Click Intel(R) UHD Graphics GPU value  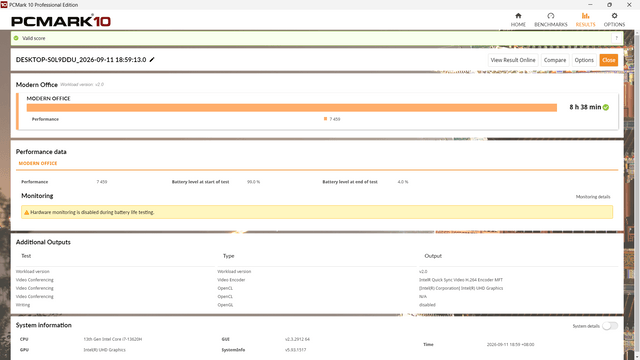104,350
